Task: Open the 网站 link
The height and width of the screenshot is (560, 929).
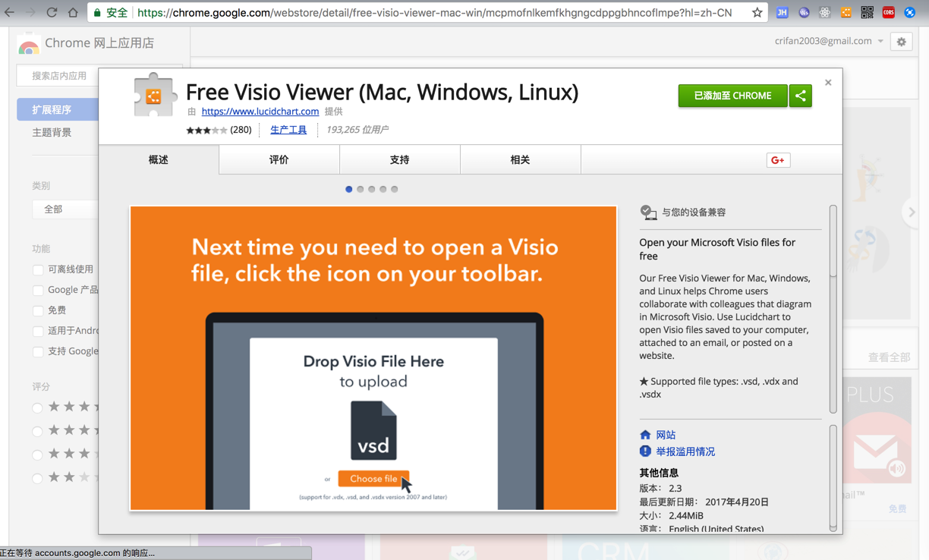Action: pos(666,435)
